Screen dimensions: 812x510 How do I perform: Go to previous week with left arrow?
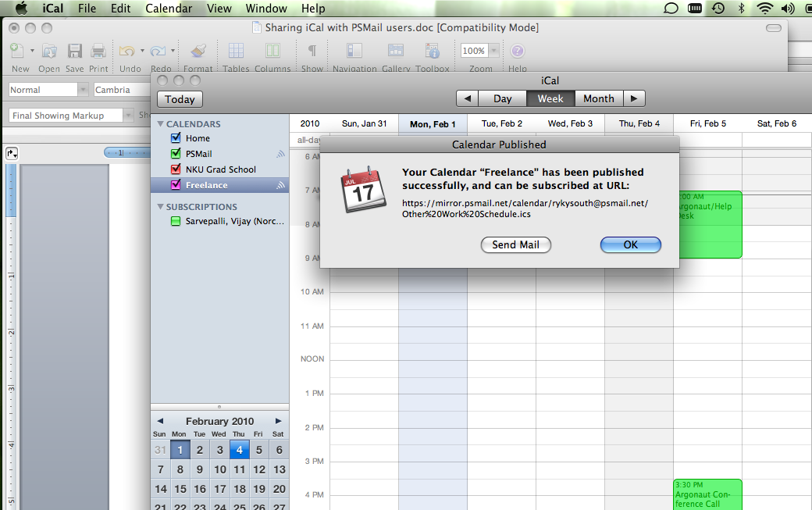tap(468, 98)
